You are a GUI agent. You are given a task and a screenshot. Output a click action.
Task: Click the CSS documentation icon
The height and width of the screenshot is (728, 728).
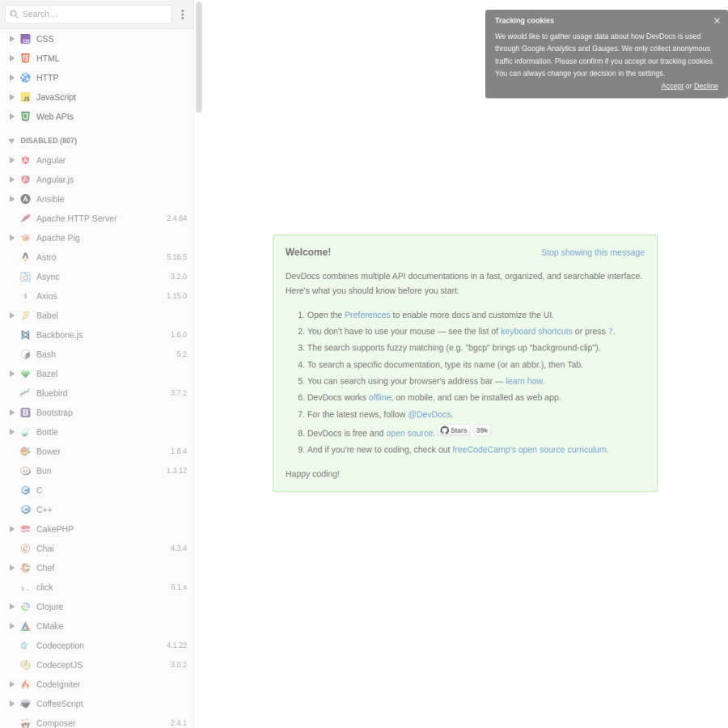[x=26, y=39]
